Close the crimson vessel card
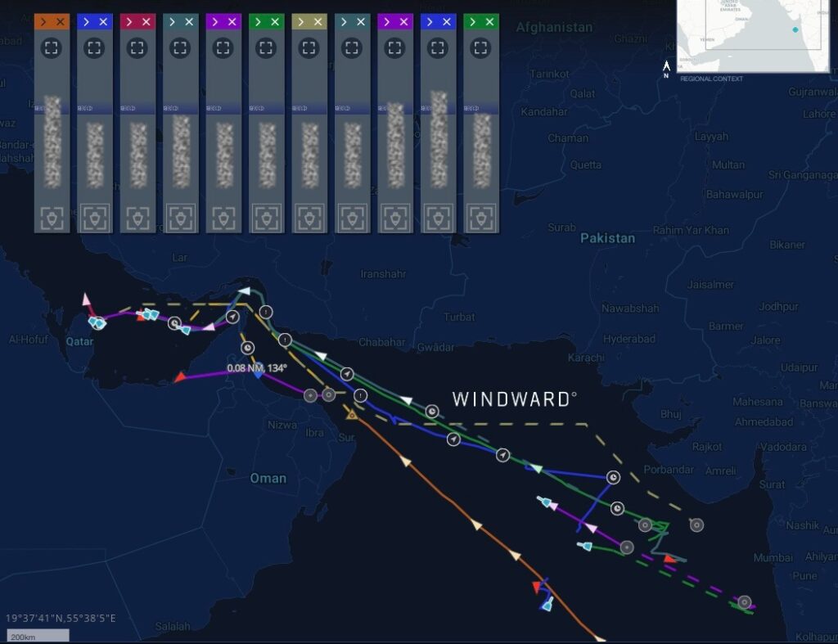Viewport: 838px width, 644px height. tap(146, 22)
